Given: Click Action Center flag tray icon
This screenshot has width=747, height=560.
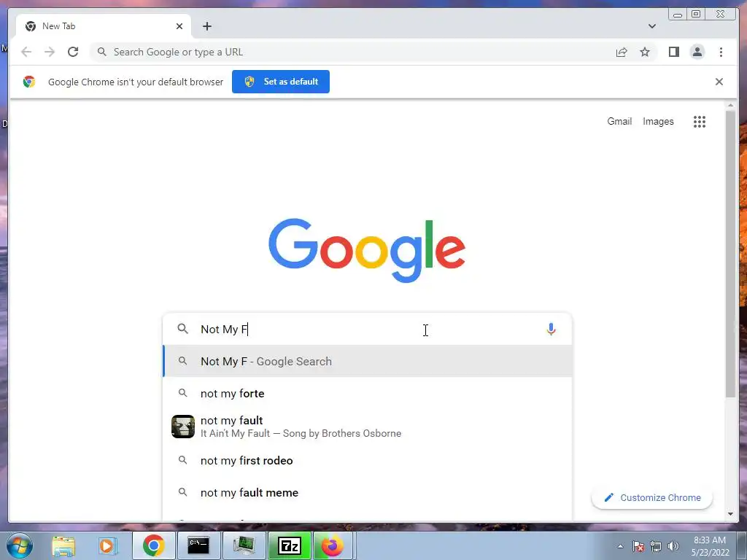Looking at the screenshot, I should click(x=638, y=546).
